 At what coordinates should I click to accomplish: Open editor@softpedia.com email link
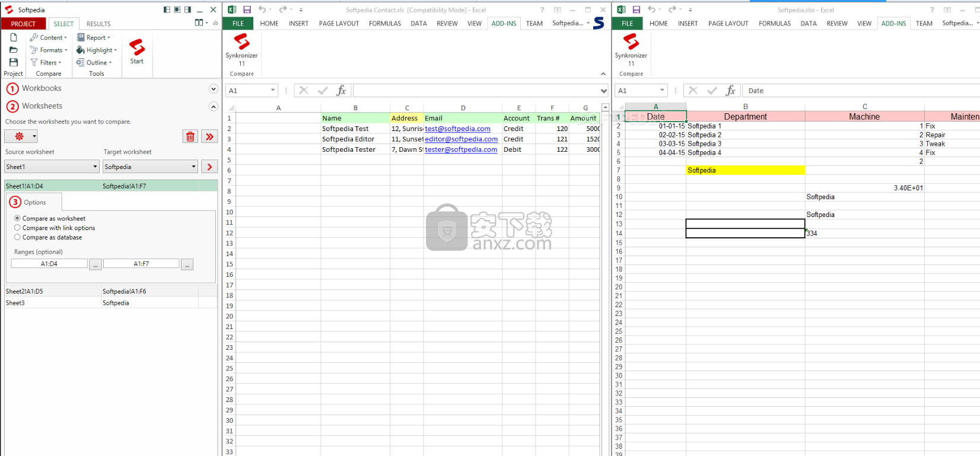(461, 139)
